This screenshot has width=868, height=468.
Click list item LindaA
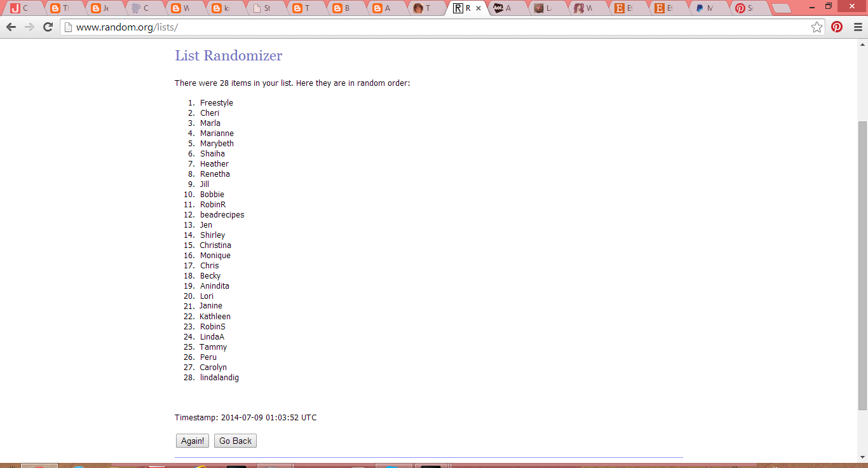pos(212,337)
